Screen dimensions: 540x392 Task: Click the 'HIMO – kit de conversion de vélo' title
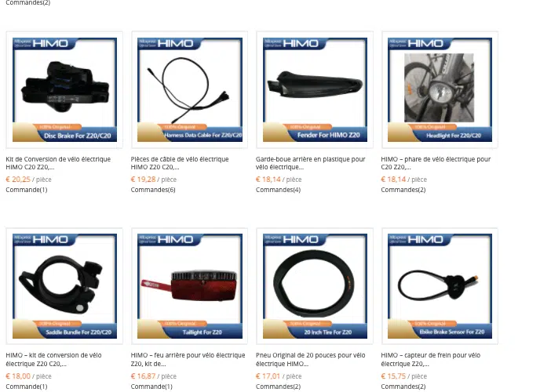(53, 359)
